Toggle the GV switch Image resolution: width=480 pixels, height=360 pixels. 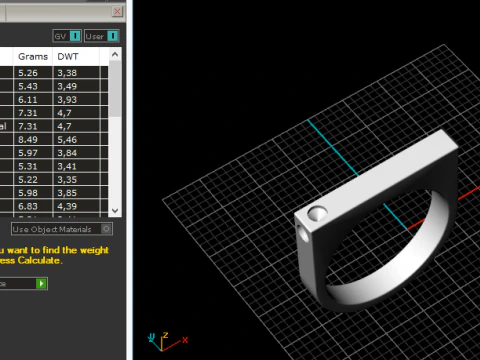pyautogui.click(x=67, y=36)
